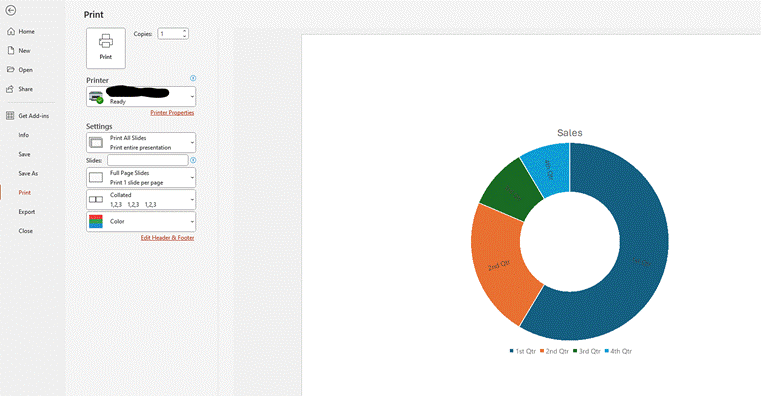Click the Get Add-ins grid icon
This screenshot has height=396, width=761.
pos(10,116)
